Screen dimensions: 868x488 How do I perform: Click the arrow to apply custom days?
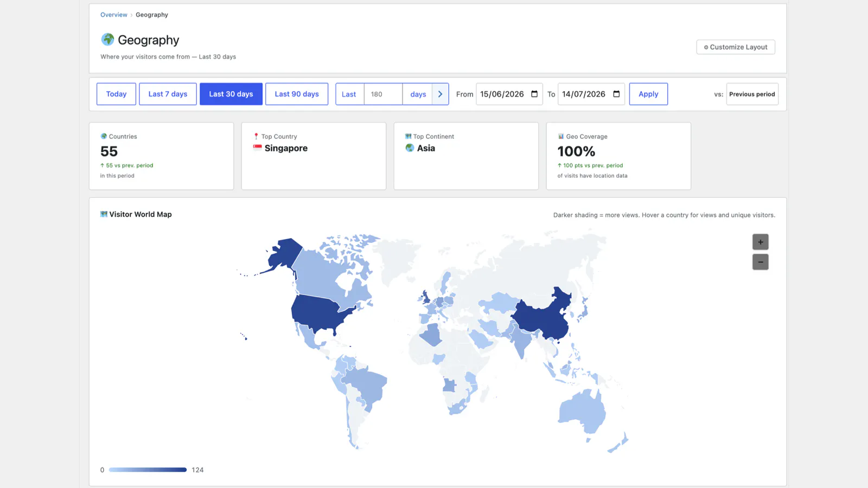click(440, 94)
